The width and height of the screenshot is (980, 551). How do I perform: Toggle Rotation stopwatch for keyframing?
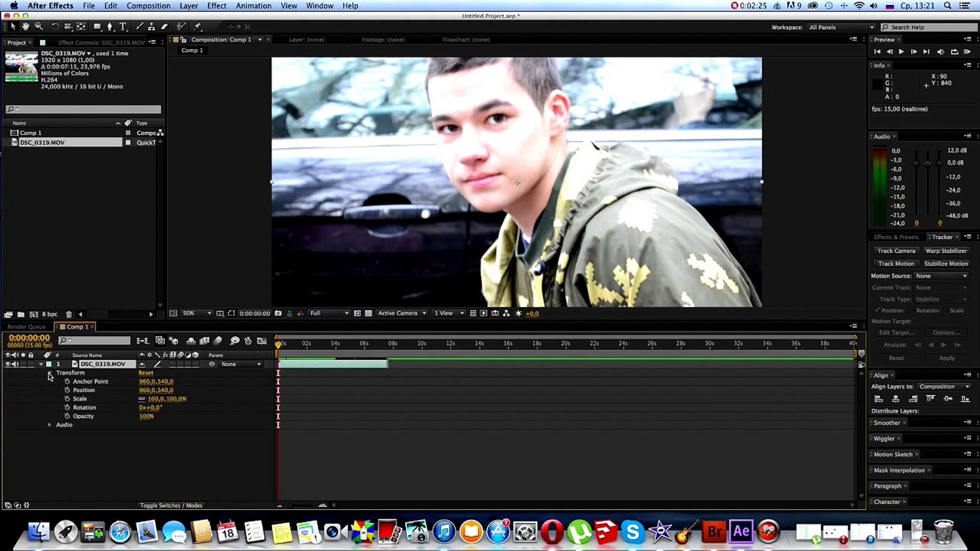click(x=67, y=408)
